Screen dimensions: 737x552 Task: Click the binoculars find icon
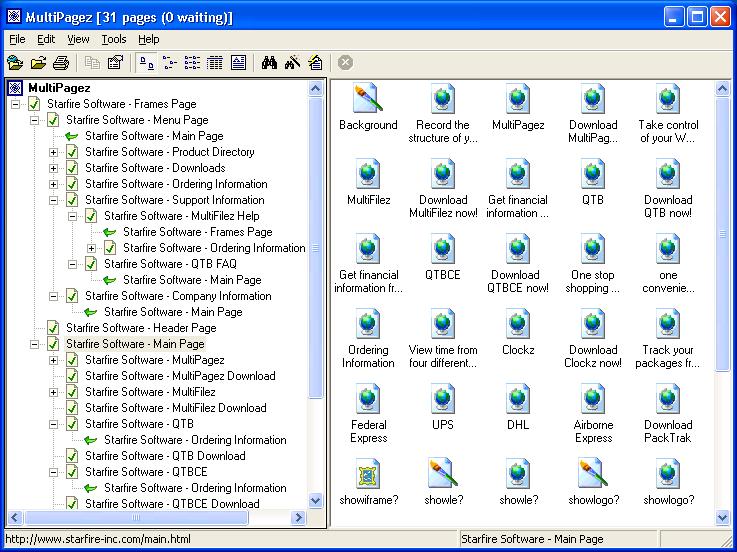pyautogui.click(x=269, y=63)
